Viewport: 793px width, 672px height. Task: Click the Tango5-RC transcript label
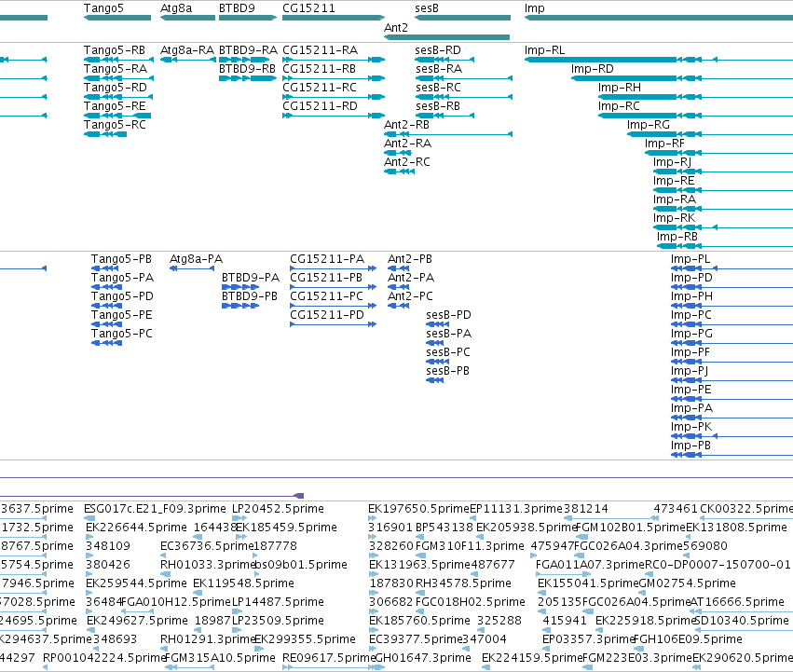point(115,125)
